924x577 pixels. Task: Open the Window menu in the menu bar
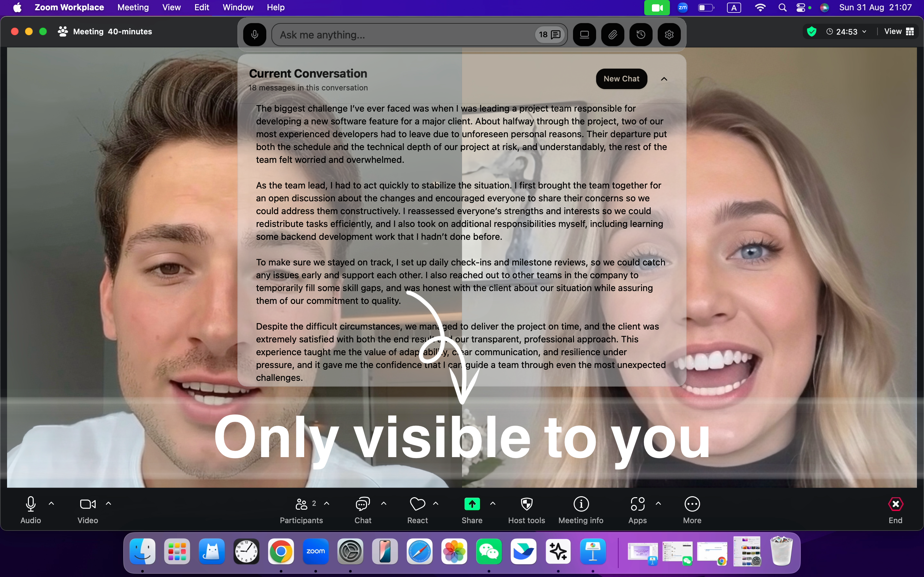coord(238,8)
